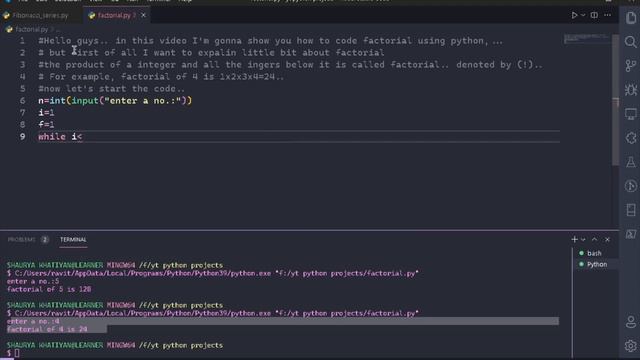
Task: Open the Source Control branch icon
Action: 631,66
